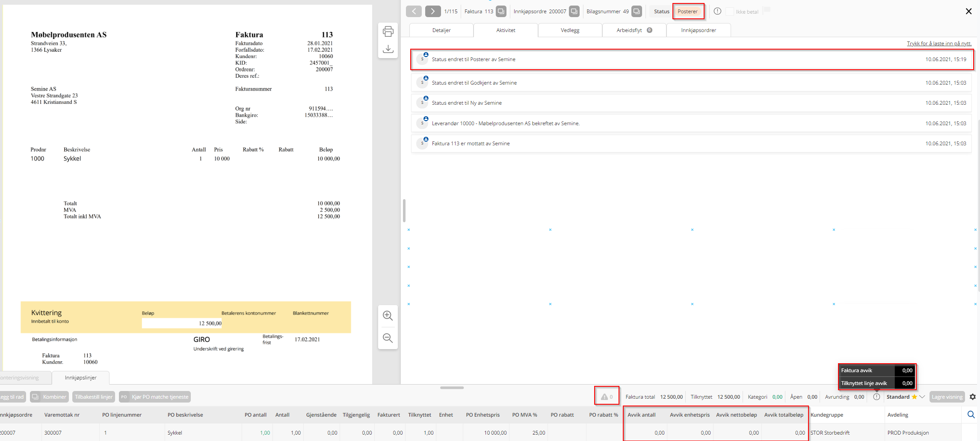Download the invoice PDF

pos(388,49)
